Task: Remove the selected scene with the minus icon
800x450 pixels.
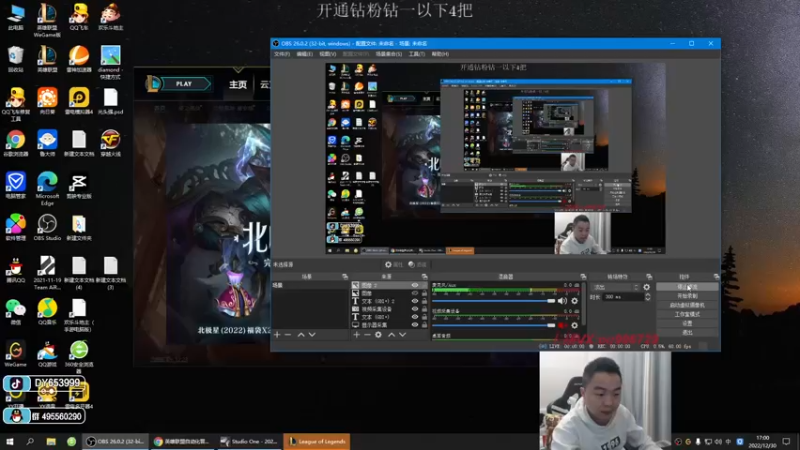Action: point(288,335)
